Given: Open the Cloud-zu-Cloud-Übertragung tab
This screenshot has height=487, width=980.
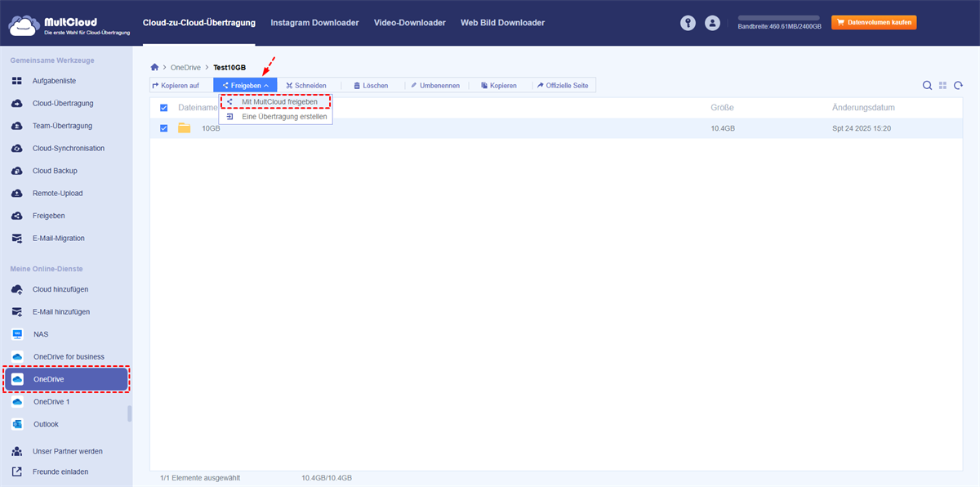Looking at the screenshot, I should coord(198,23).
